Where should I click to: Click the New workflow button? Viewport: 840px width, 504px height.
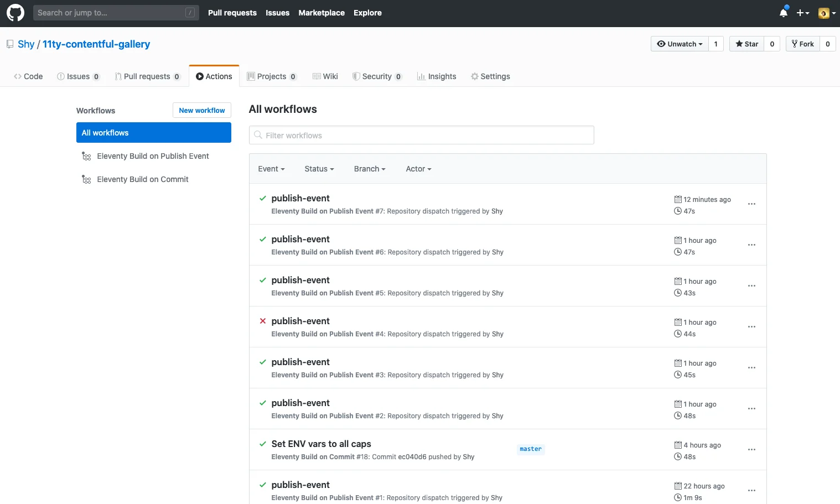(x=202, y=110)
